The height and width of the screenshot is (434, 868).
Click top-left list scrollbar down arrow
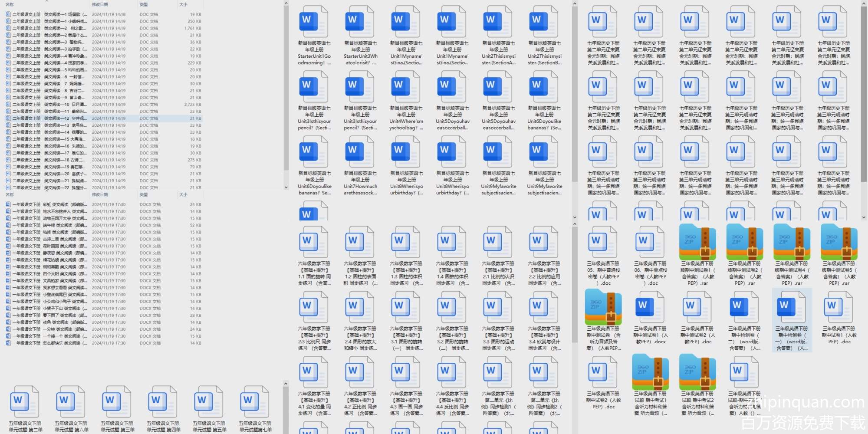(286, 187)
